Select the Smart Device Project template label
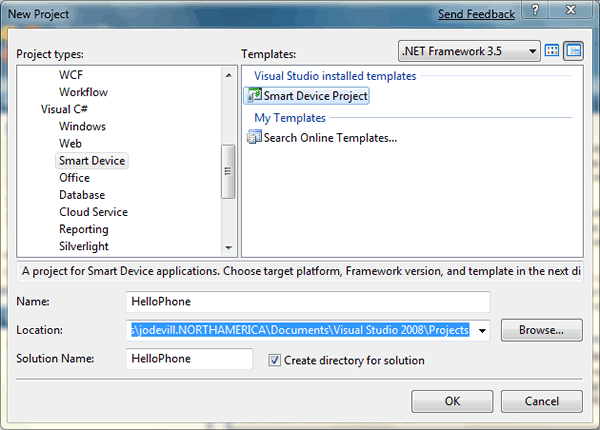Image resolution: width=600 pixels, height=430 pixels. 316,96
